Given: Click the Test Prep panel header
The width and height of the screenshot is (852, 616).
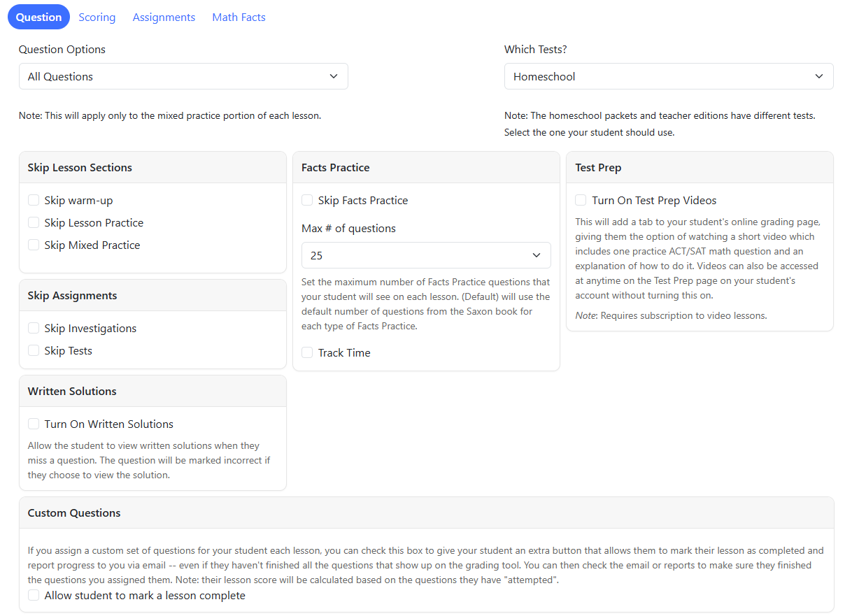Looking at the screenshot, I should coord(700,168).
